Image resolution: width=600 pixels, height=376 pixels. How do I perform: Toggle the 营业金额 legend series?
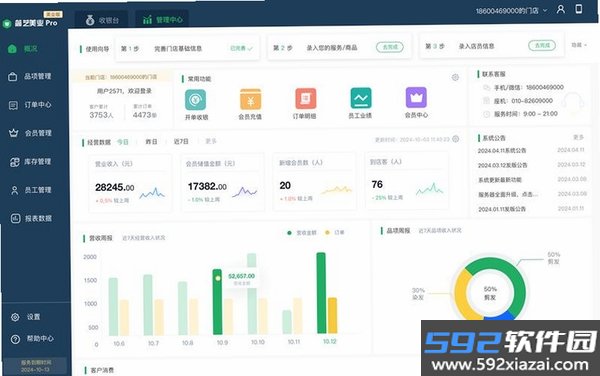click(x=302, y=233)
